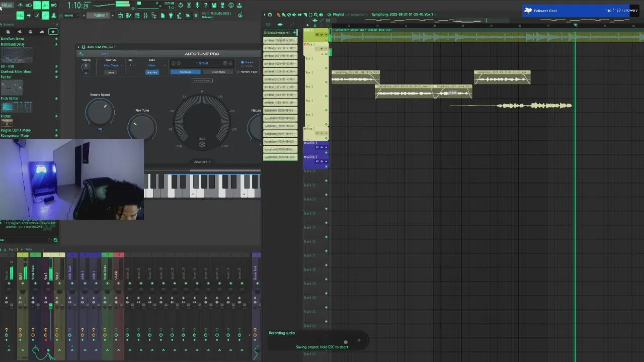
Task: Click the shopping cart store icon
Action: tap(196, 15)
